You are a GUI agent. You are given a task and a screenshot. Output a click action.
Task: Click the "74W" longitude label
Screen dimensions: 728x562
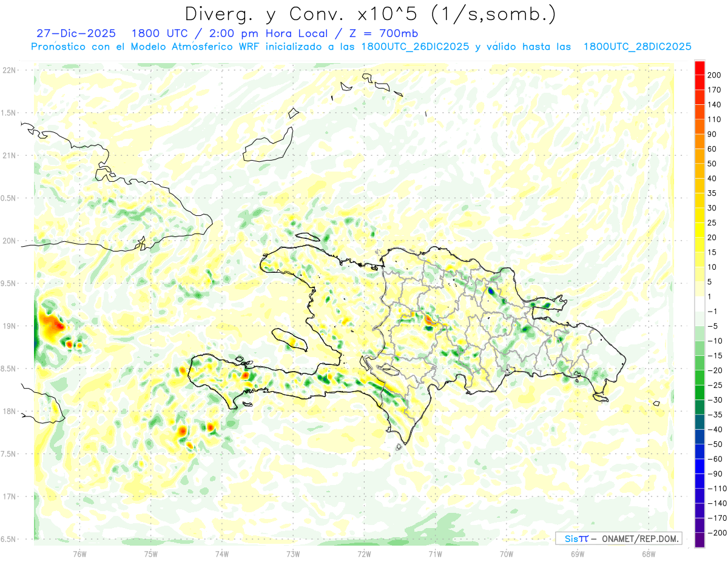coord(222,554)
